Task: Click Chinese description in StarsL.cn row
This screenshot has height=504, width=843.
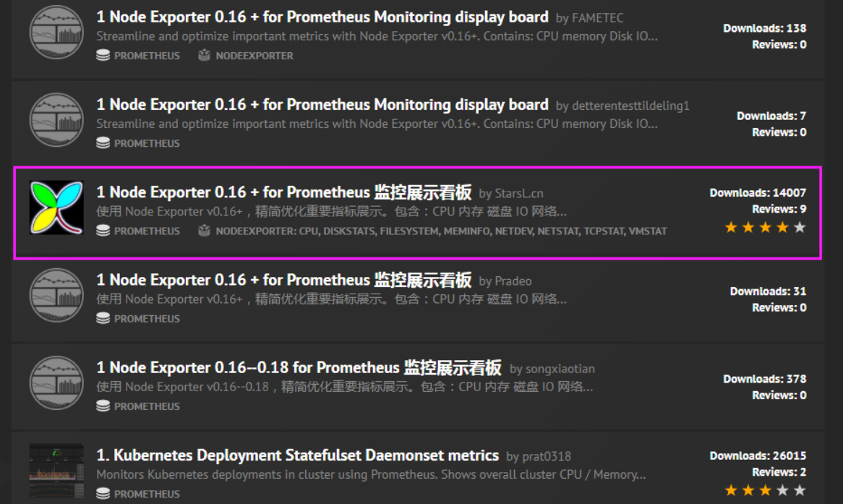Action: click(332, 212)
